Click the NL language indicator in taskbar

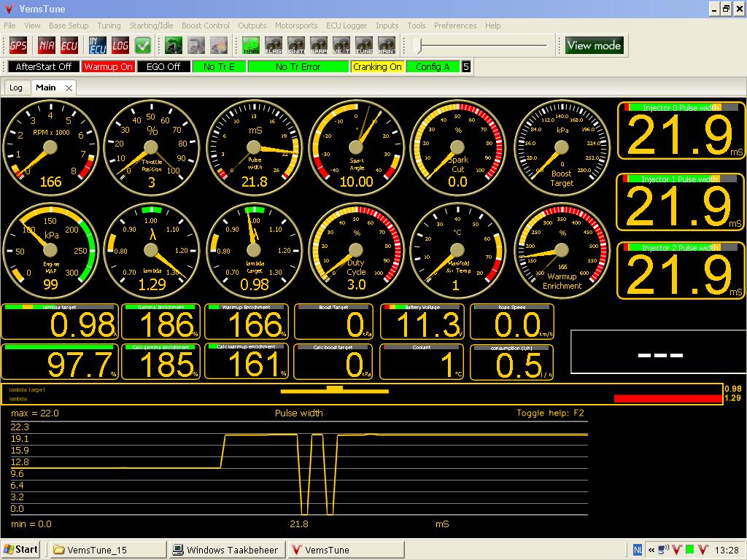(638, 550)
